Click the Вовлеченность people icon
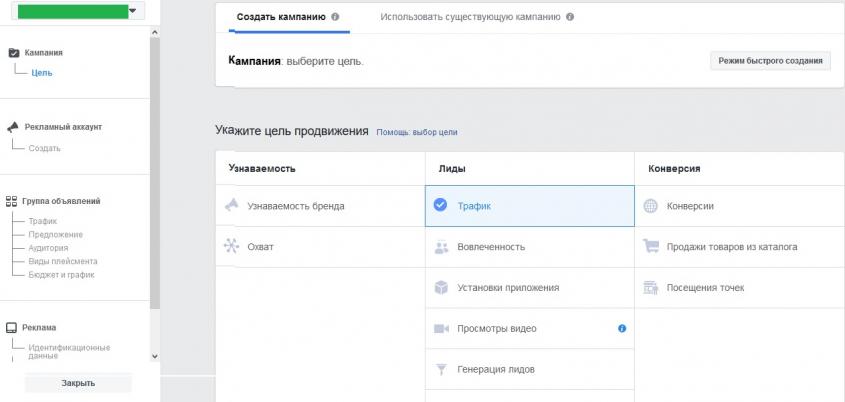The image size is (845, 402). (441, 247)
